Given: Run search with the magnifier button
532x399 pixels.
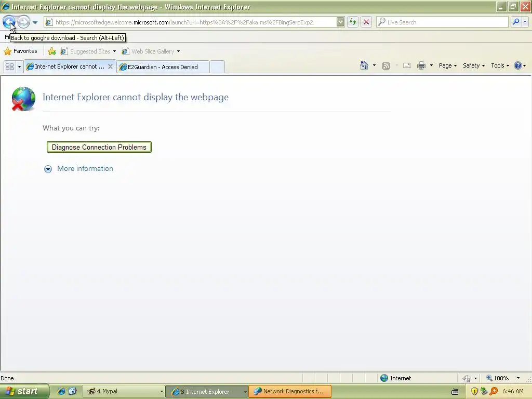Looking at the screenshot, I should click(x=516, y=22).
